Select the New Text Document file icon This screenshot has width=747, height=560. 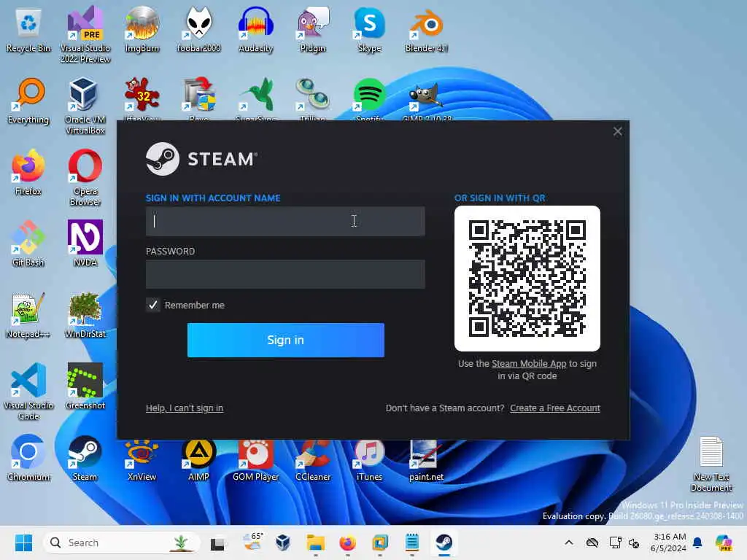click(711, 463)
